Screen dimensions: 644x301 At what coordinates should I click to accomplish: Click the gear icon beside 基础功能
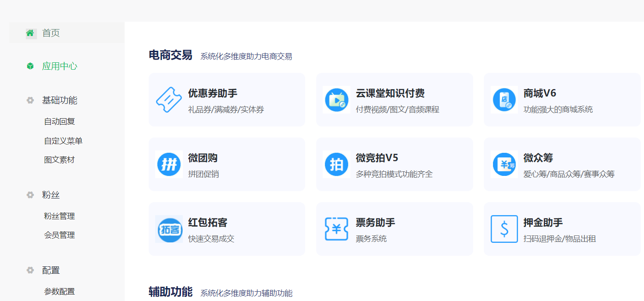tap(30, 100)
